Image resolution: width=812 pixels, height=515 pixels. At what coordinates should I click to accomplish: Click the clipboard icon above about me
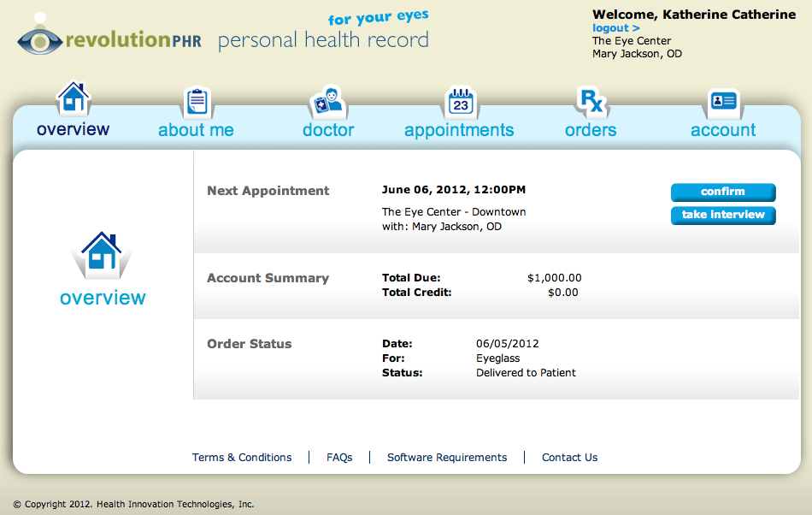click(x=197, y=102)
